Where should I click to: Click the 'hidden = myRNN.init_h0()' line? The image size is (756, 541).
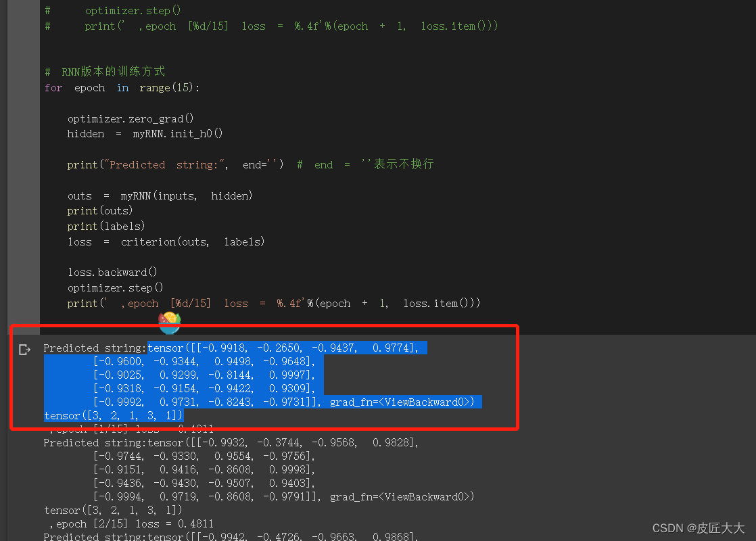pos(145,134)
